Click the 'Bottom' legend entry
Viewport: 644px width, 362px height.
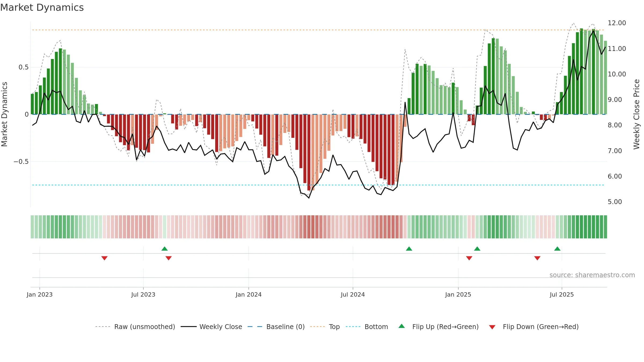[367, 327]
